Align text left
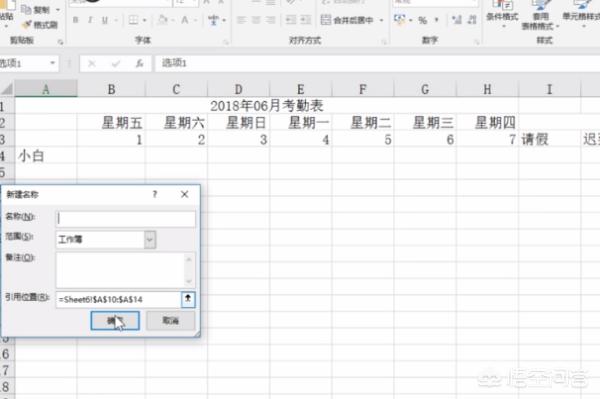600x399 pixels. [241, 20]
